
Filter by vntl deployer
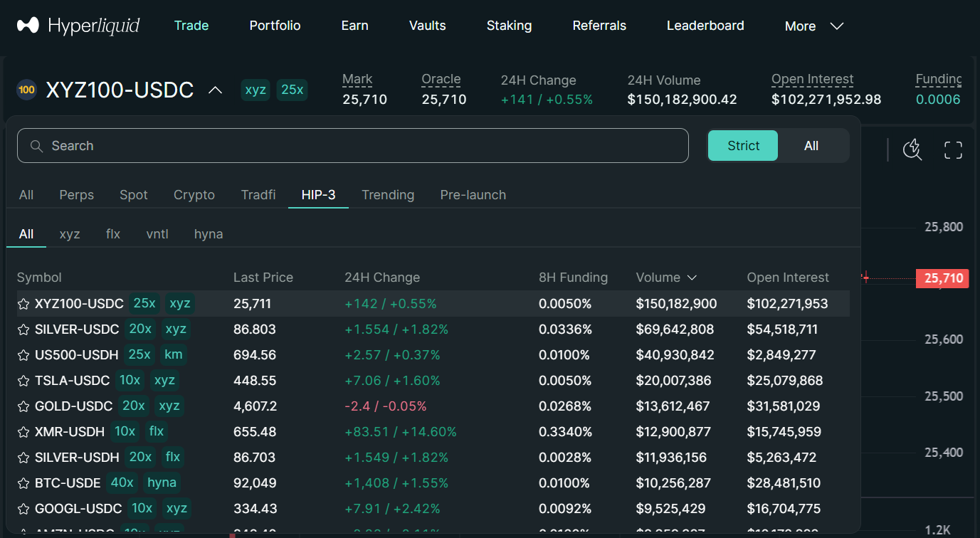tap(157, 234)
